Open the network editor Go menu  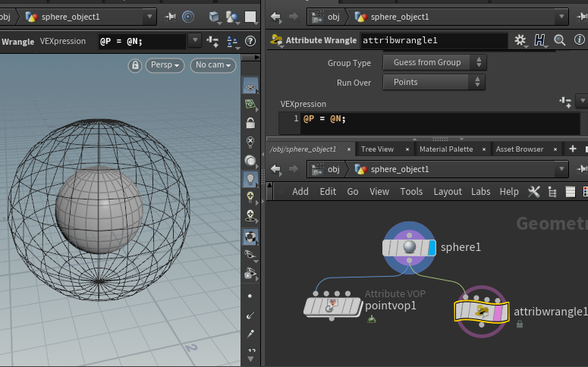point(353,192)
